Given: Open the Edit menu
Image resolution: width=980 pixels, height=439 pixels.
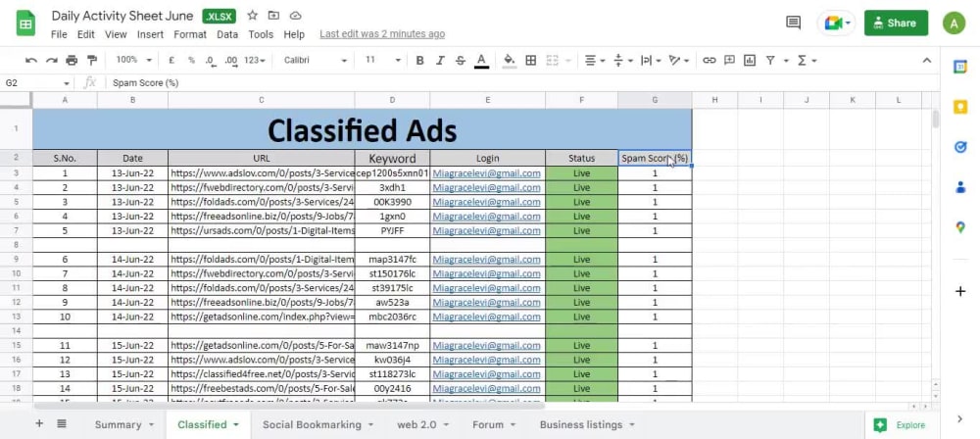Looking at the screenshot, I should click(86, 34).
